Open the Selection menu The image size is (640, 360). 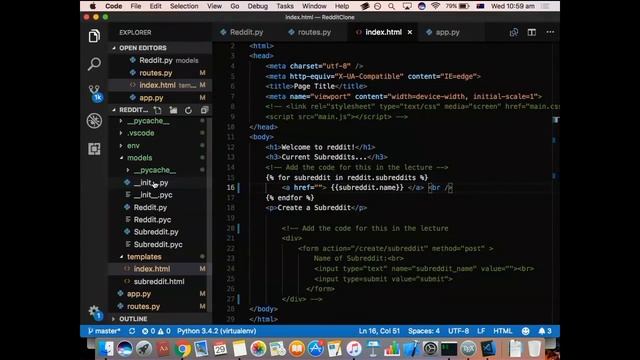point(184,6)
